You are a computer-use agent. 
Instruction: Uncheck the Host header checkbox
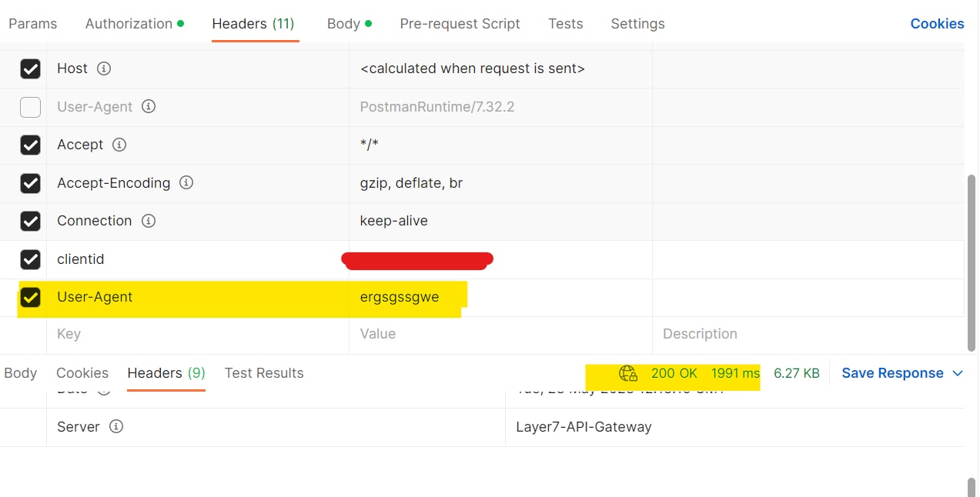(30, 68)
